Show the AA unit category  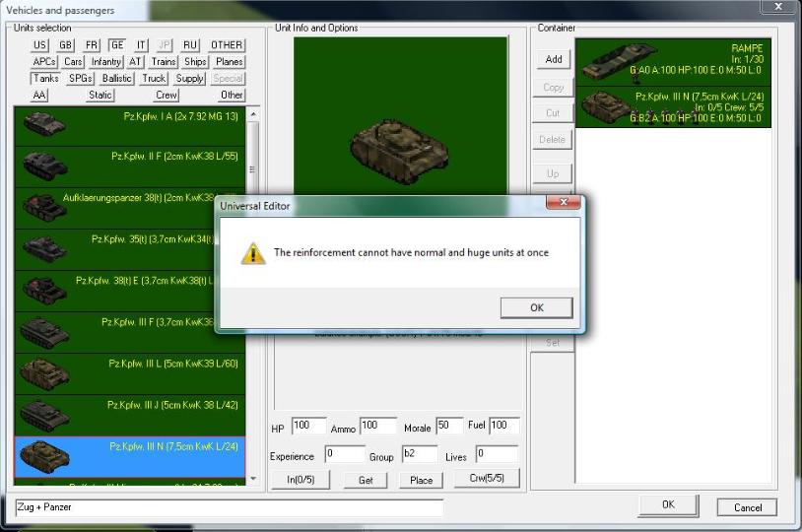(39, 96)
